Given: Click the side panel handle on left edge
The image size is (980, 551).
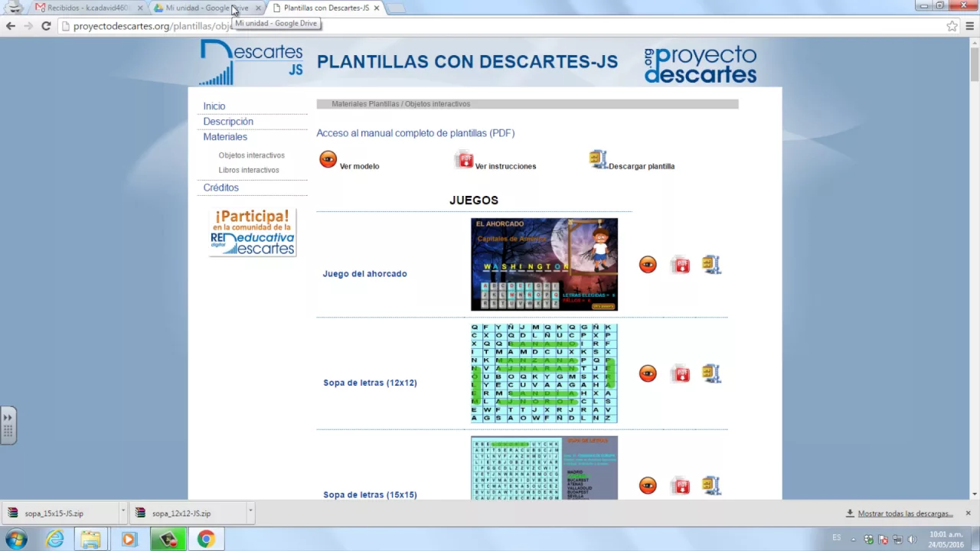Looking at the screenshot, I should (x=8, y=425).
